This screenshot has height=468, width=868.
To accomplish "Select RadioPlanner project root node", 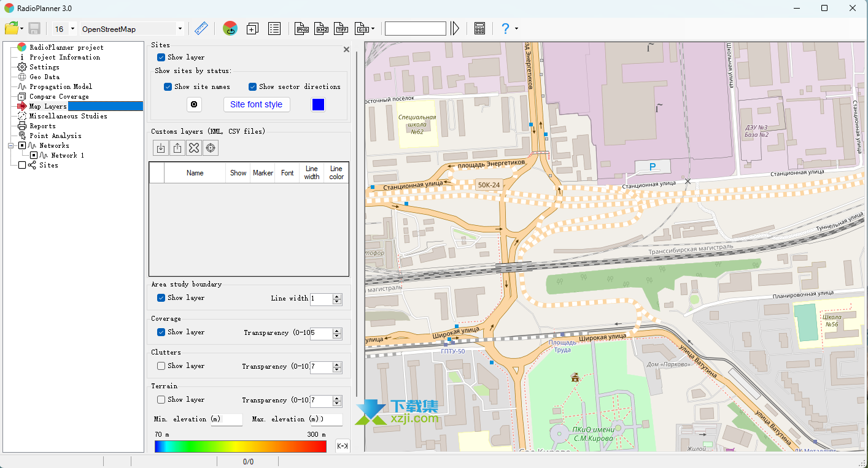I will (66, 47).
